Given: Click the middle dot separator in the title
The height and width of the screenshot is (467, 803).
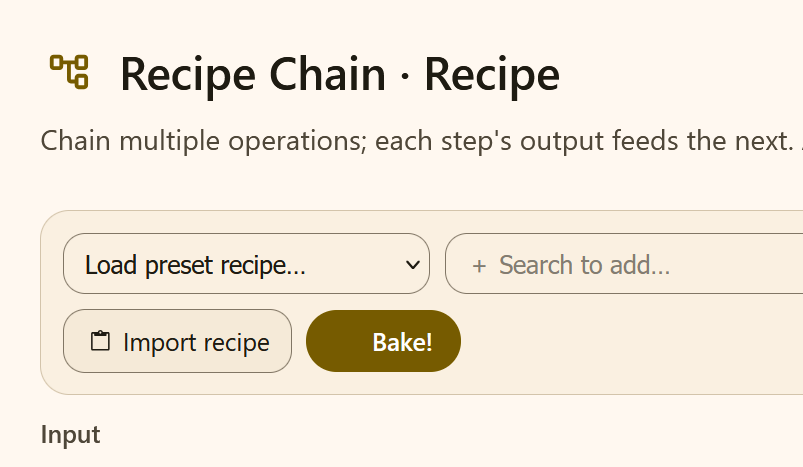Looking at the screenshot, I should 405,77.
